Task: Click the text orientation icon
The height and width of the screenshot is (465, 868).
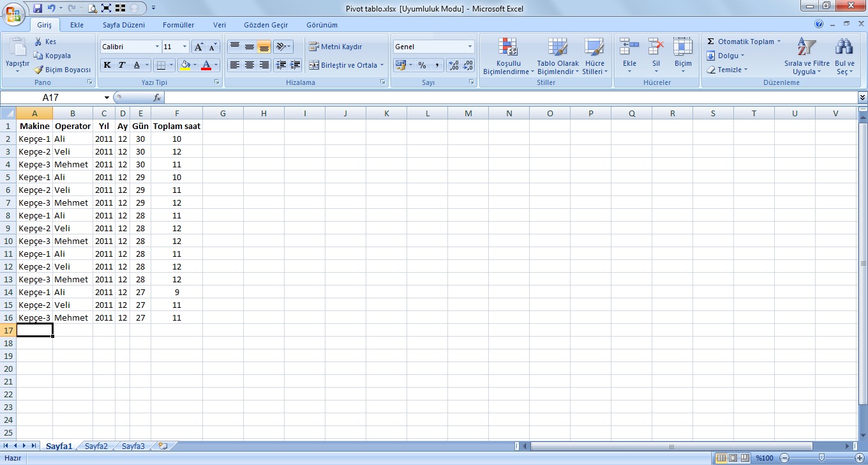Action: (280, 47)
